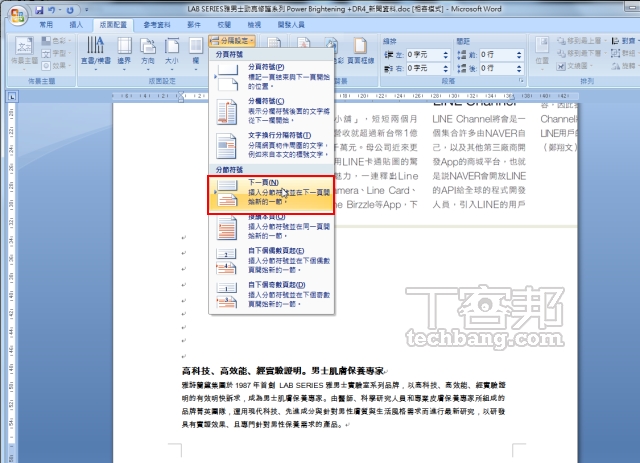Open the 段落 paragraph dialog launcher
The height and width of the screenshot is (463, 640).
coord(521,81)
